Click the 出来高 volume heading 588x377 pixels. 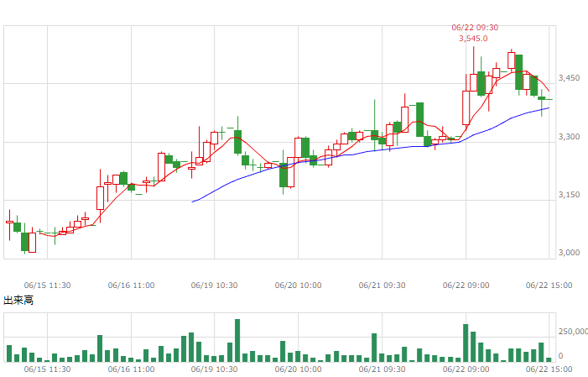point(18,300)
